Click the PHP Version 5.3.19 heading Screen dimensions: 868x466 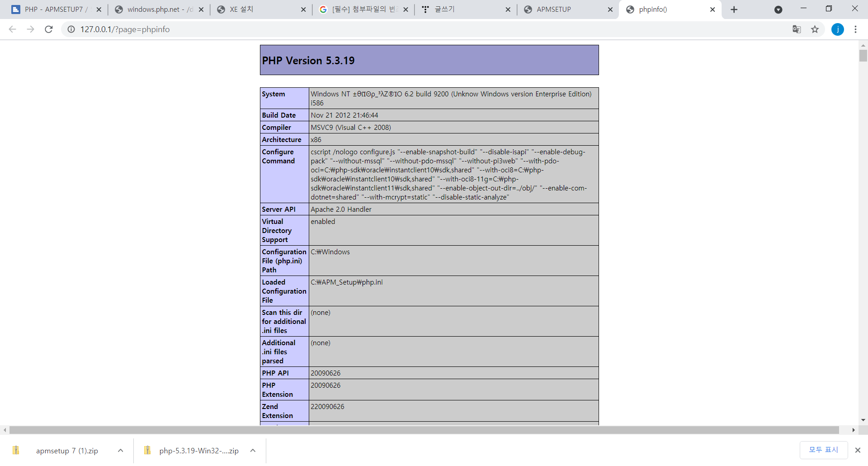(308, 61)
